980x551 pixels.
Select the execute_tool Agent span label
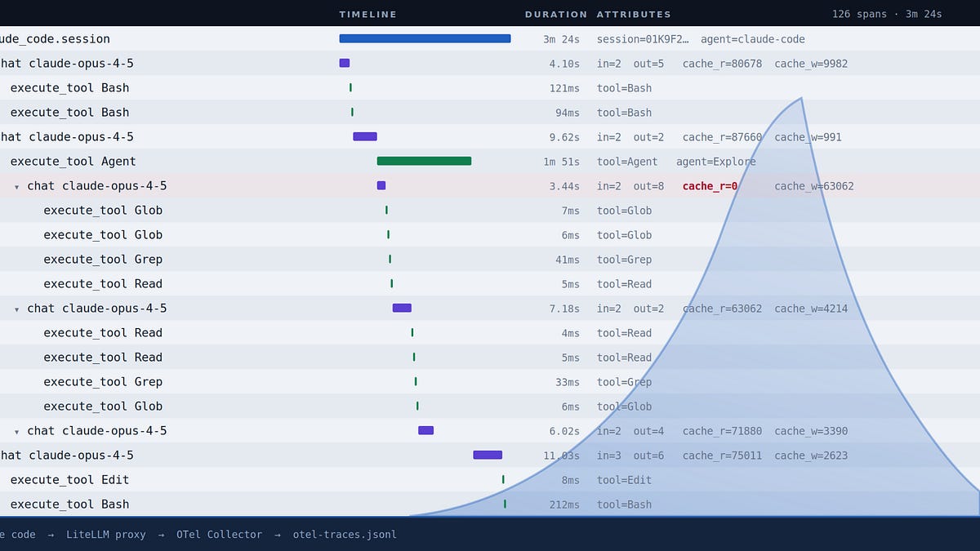click(73, 162)
